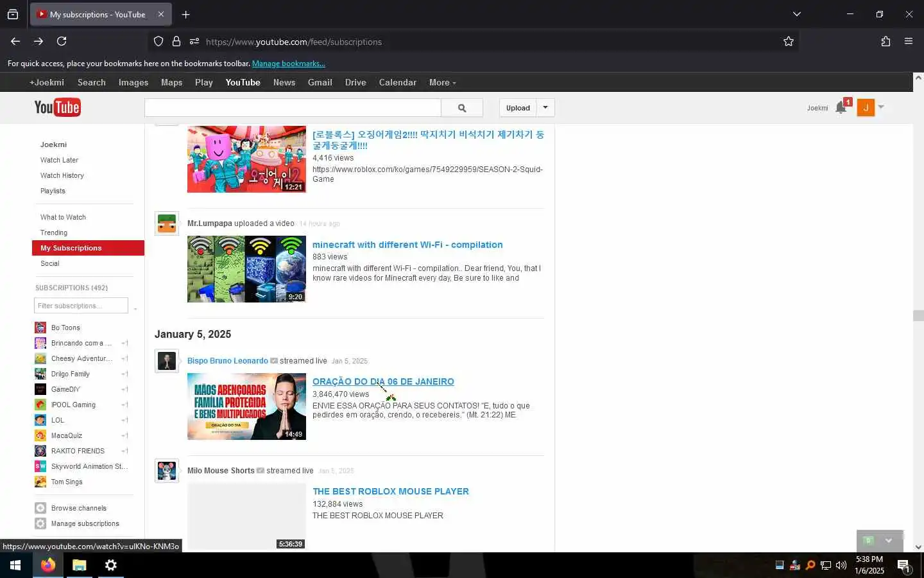Click the search magnifier button
The height and width of the screenshot is (578, 924).
click(x=462, y=108)
